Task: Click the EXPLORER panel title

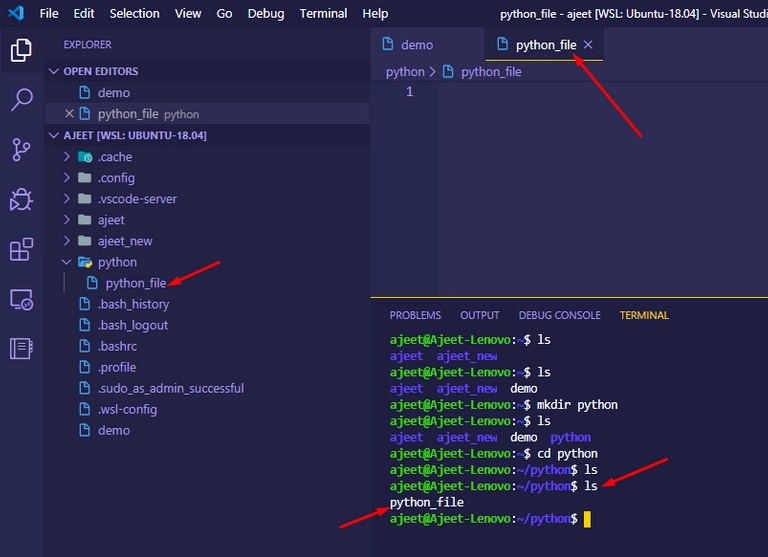Action: 88,45
